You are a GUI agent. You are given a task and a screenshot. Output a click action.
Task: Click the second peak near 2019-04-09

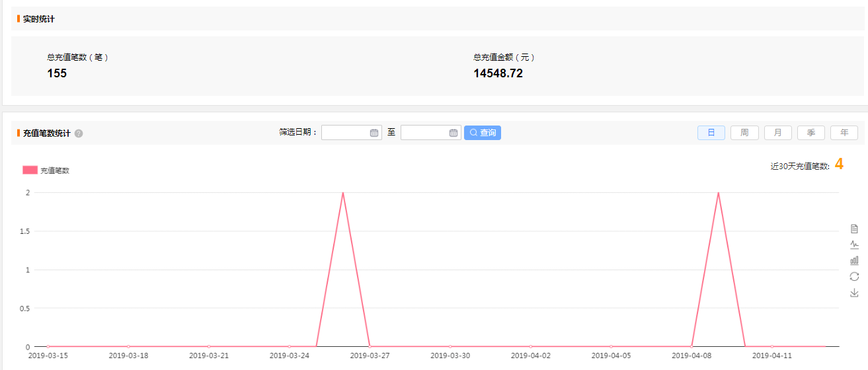pyautogui.click(x=718, y=193)
